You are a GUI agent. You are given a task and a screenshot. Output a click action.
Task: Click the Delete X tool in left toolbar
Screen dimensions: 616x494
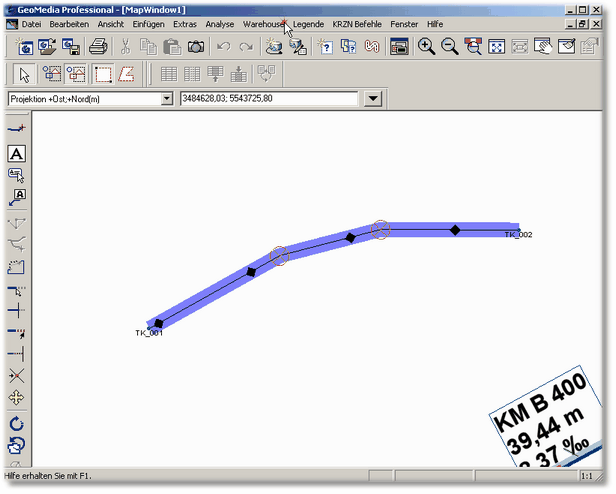[17, 375]
